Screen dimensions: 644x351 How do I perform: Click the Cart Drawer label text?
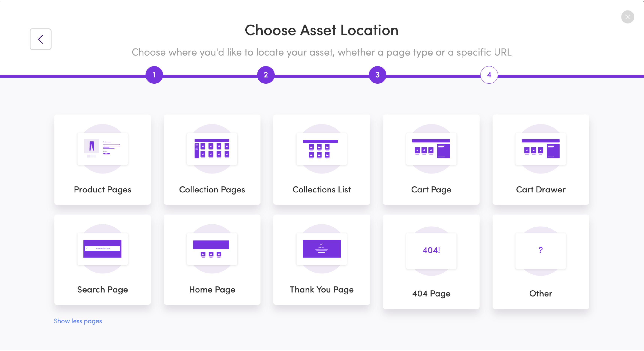coord(540,190)
